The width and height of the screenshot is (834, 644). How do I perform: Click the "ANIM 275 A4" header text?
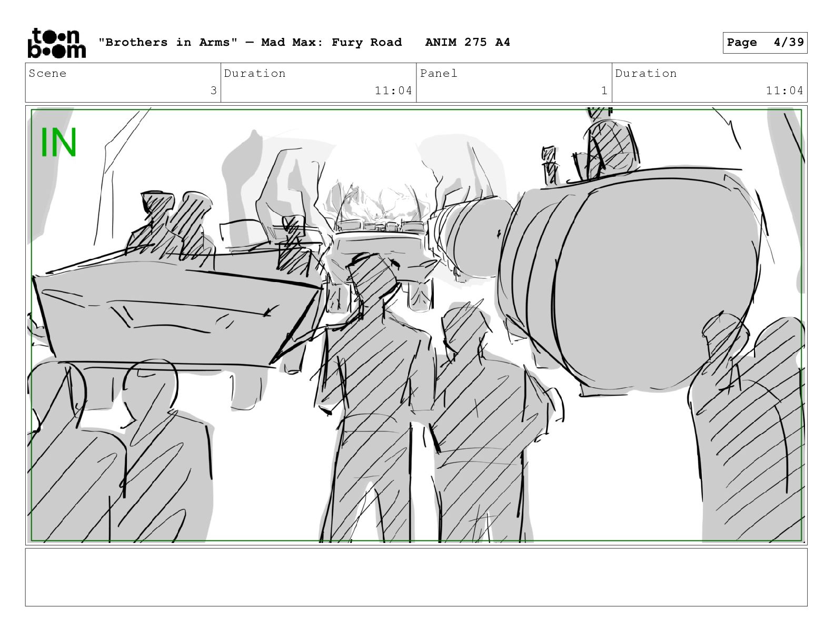468,42
